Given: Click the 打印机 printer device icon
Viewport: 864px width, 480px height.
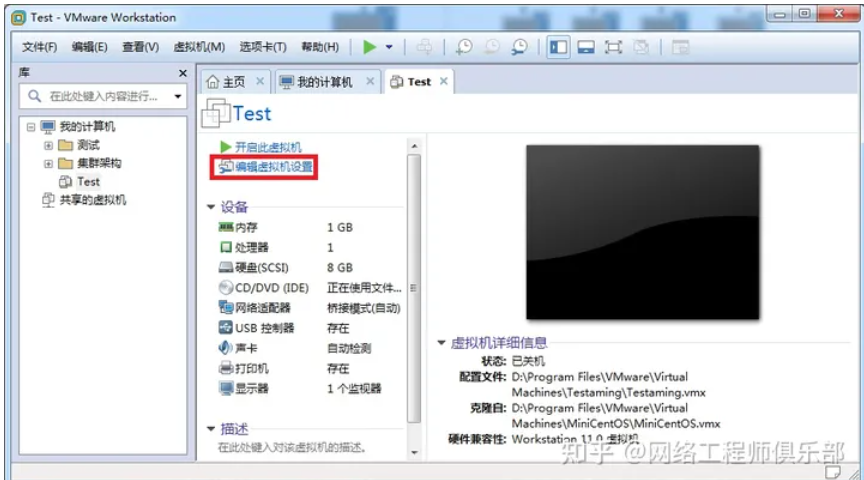Looking at the screenshot, I should (226, 368).
